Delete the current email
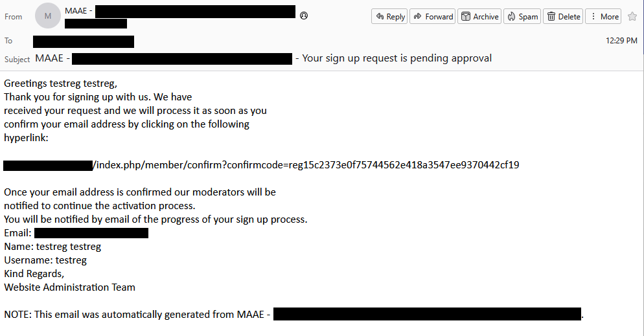Screen dimensions: 644x336 [562, 17]
